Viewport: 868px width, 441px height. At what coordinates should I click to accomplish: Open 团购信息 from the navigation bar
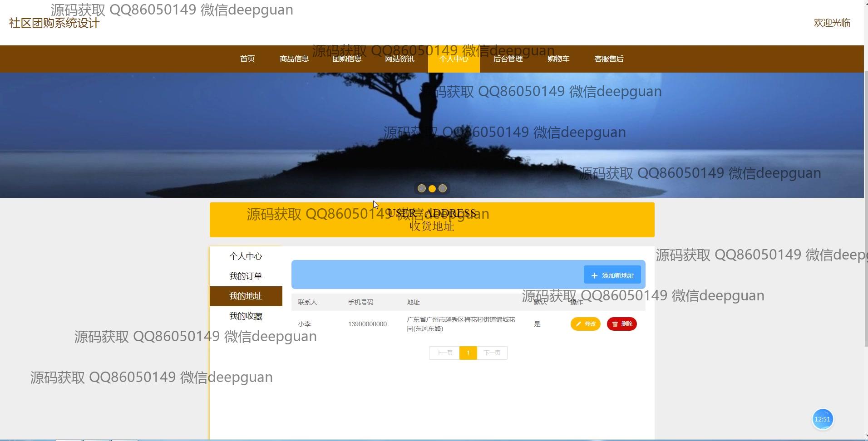pos(347,59)
